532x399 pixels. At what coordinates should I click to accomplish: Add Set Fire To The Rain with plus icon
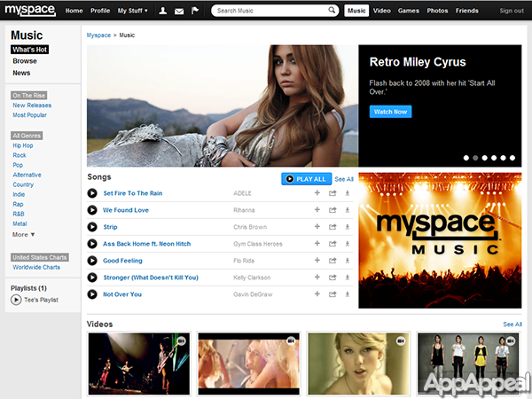click(317, 192)
